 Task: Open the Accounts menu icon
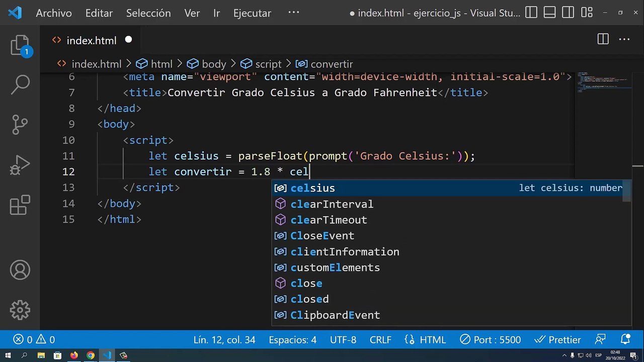(20, 270)
